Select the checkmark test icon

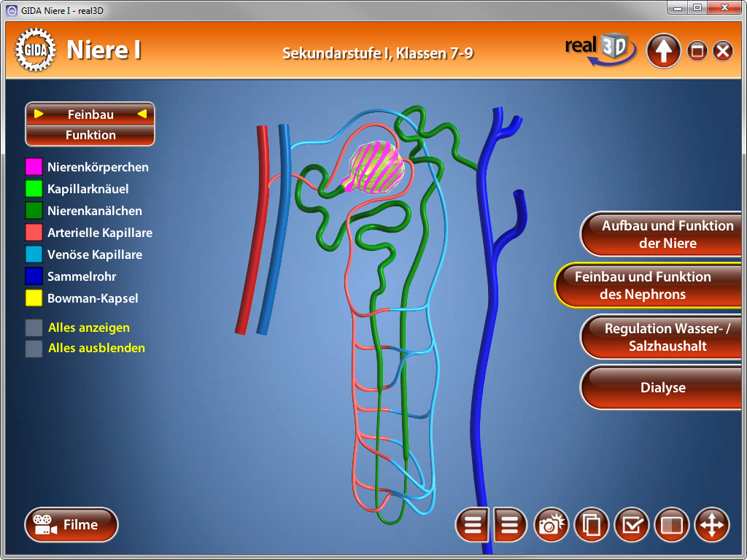(631, 525)
